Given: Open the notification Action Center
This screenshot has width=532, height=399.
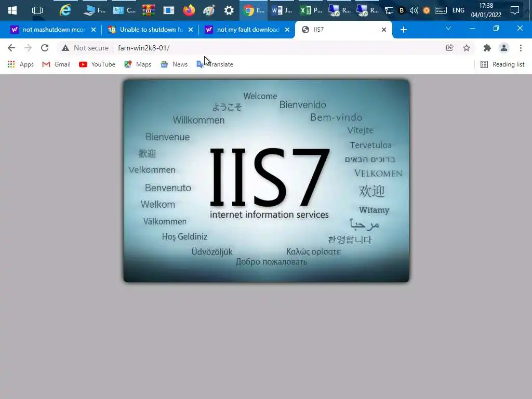Looking at the screenshot, I should [515, 10].
